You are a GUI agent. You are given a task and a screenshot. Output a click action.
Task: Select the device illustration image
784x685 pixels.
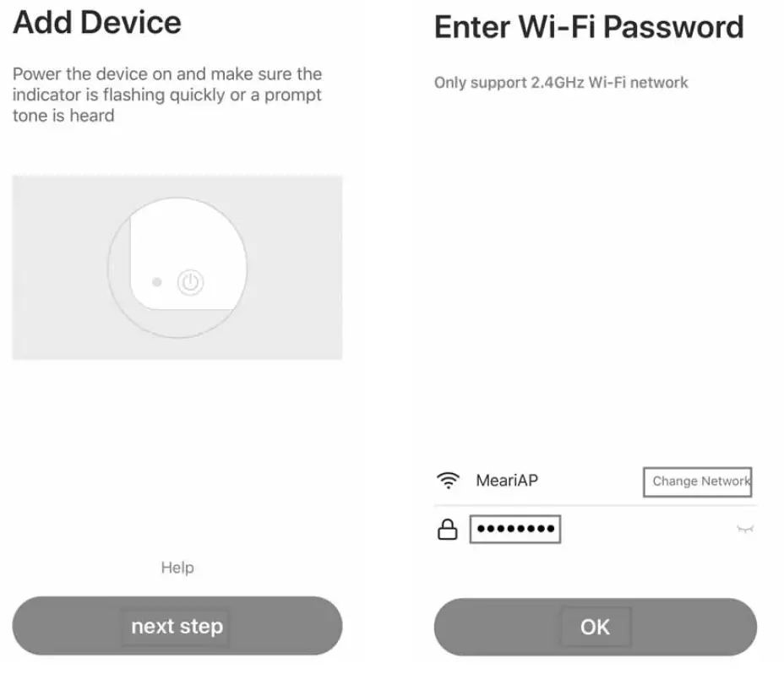(x=177, y=266)
